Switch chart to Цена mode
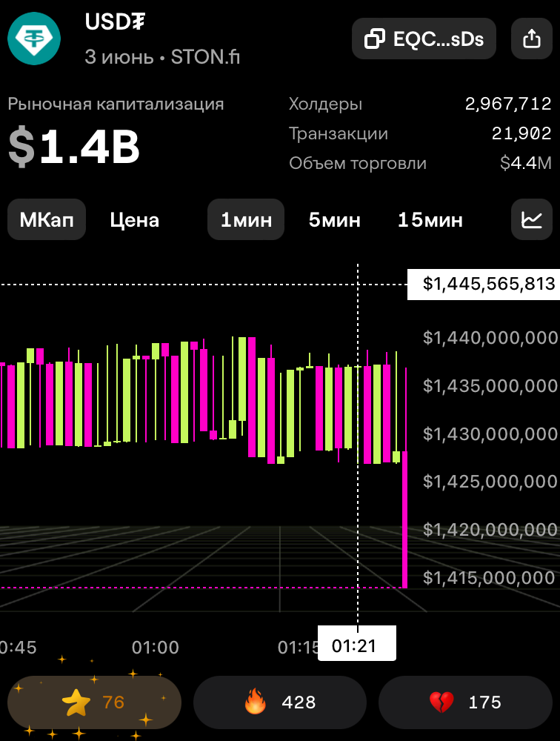The height and width of the screenshot is (741, 560). click(135, 220)
